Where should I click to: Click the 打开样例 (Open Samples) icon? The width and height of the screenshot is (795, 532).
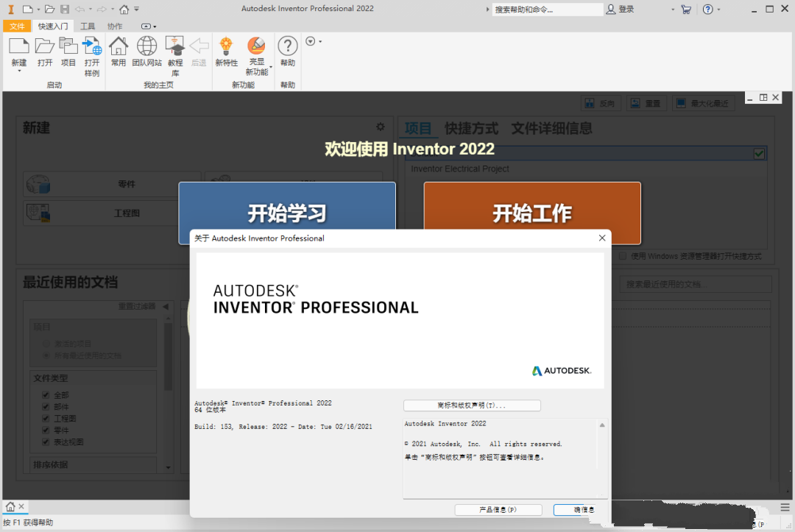click(x=92, y=46)
